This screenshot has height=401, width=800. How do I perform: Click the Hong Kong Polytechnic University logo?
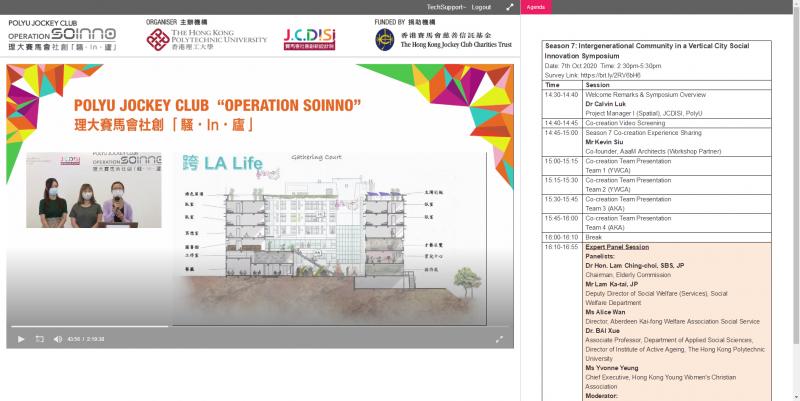click(206, 39)
